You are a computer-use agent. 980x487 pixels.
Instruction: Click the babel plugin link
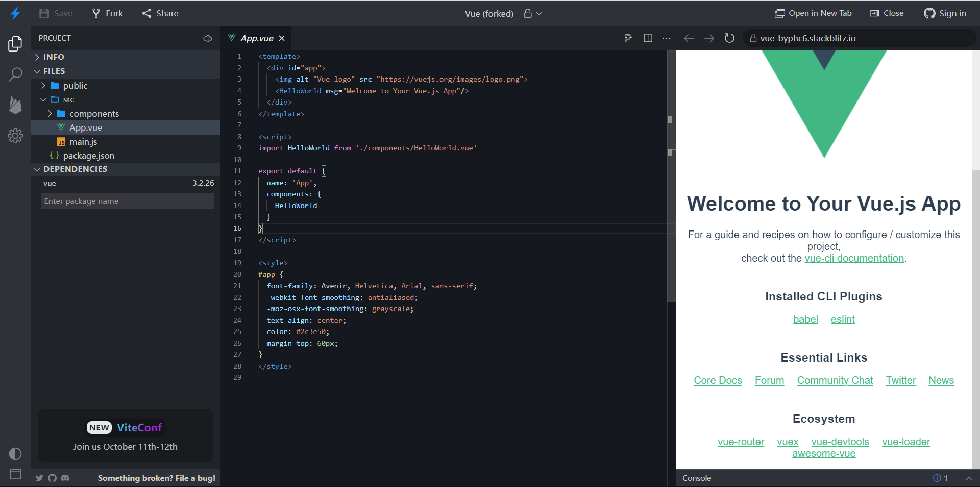pos(805,319)
